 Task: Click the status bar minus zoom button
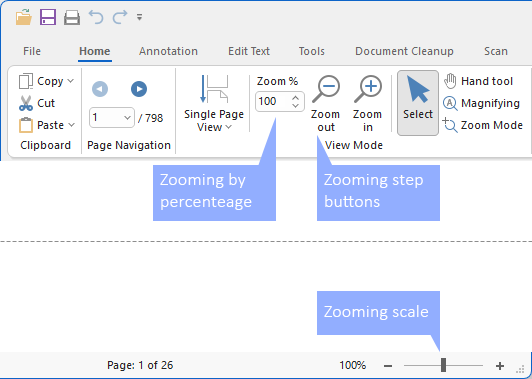tap(388, 366)
